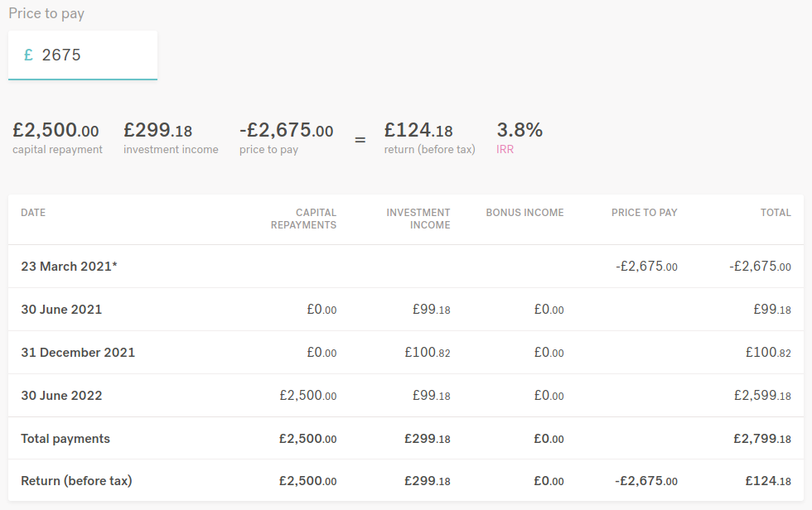
Task: Click the Total payments row label
Action: coord(65,439)
